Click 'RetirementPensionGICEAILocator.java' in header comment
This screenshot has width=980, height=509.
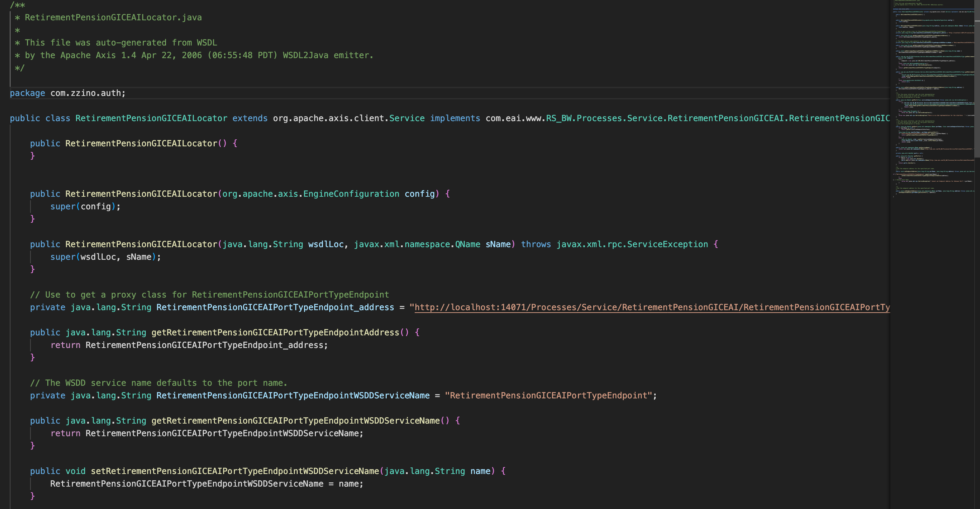(113, 18)
